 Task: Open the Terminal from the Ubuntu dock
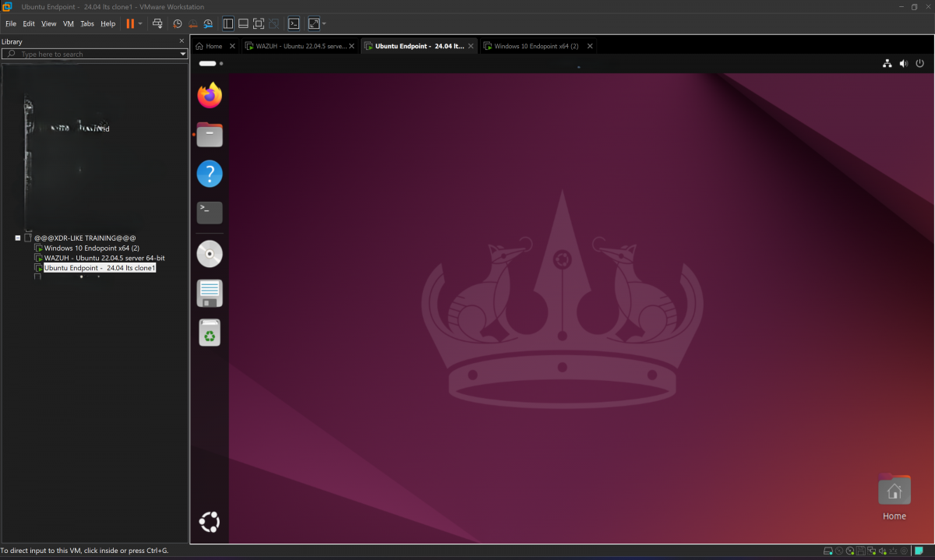(x=209, y=212)
